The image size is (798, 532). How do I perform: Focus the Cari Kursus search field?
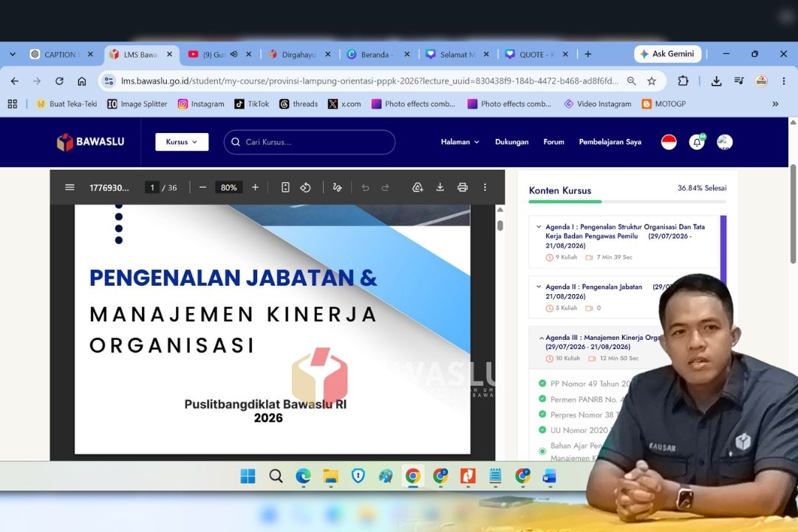click(310, 142)
